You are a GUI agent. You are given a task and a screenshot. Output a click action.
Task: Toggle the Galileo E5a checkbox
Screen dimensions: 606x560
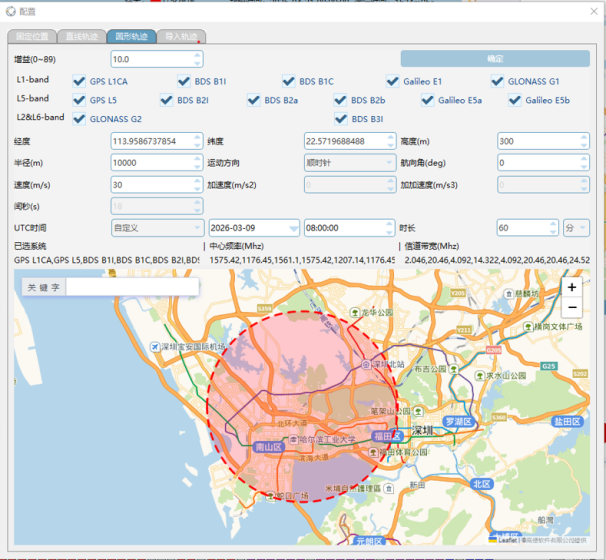tap(427, 100)
